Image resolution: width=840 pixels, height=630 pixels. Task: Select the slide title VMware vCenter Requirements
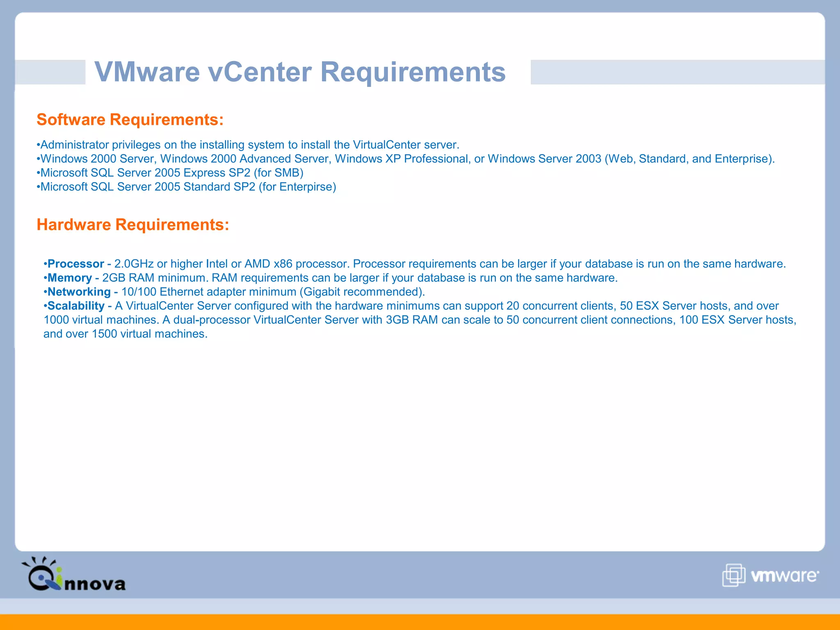(300, 72)
